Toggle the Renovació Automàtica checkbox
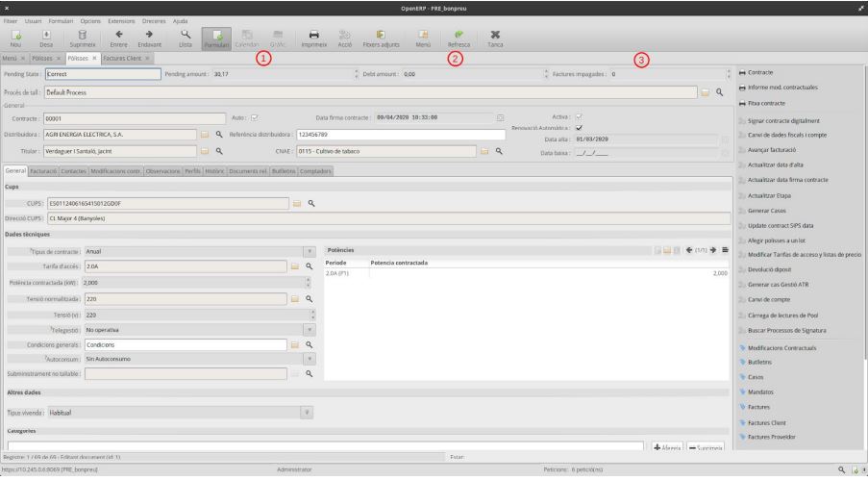This screenshot has height=480, width=868. coord(579,128)
